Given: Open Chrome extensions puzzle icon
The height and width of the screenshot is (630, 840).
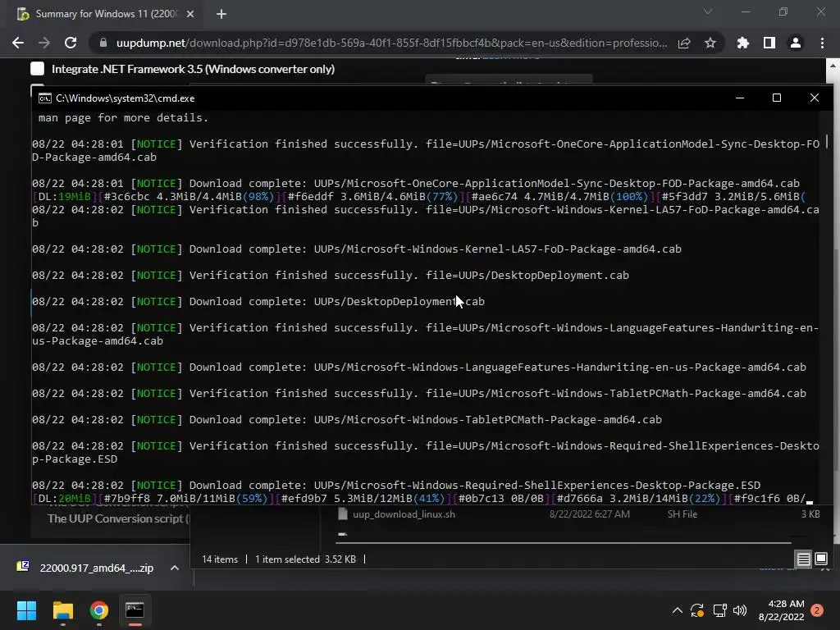Looking at the screenshot, I should click(743, 43).
